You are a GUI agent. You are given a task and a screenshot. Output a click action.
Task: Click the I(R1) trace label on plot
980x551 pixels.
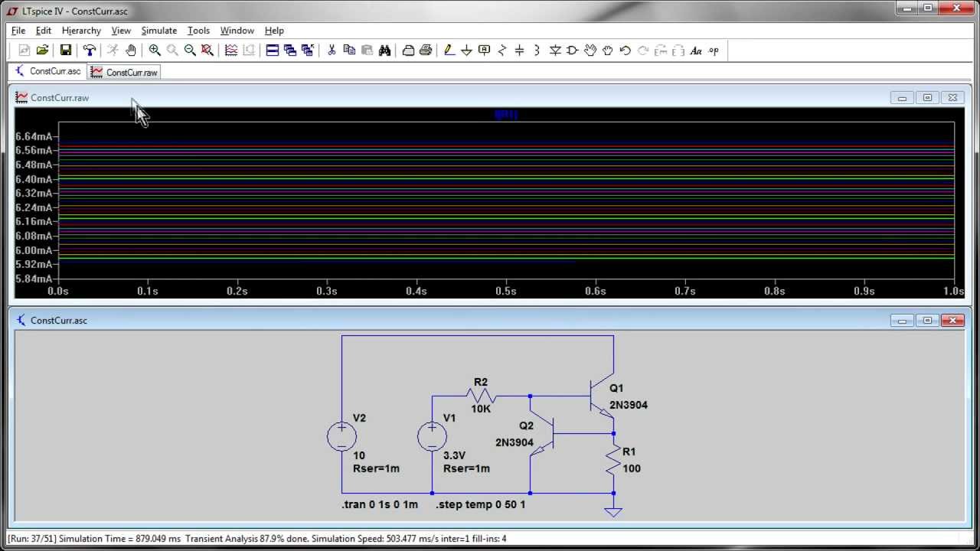tap(506, 115)
